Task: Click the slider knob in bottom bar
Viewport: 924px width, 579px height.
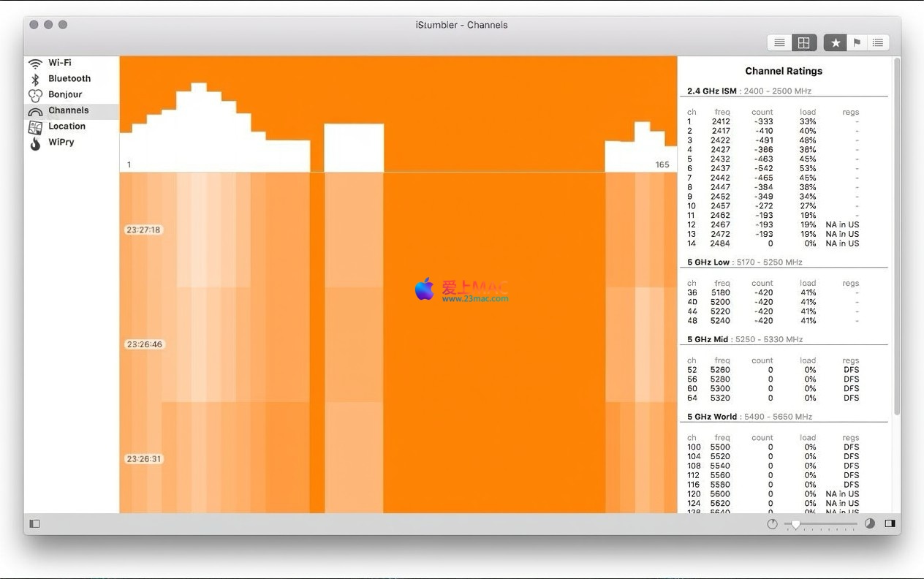Action: pyautogui.click(x=795, y=524)
